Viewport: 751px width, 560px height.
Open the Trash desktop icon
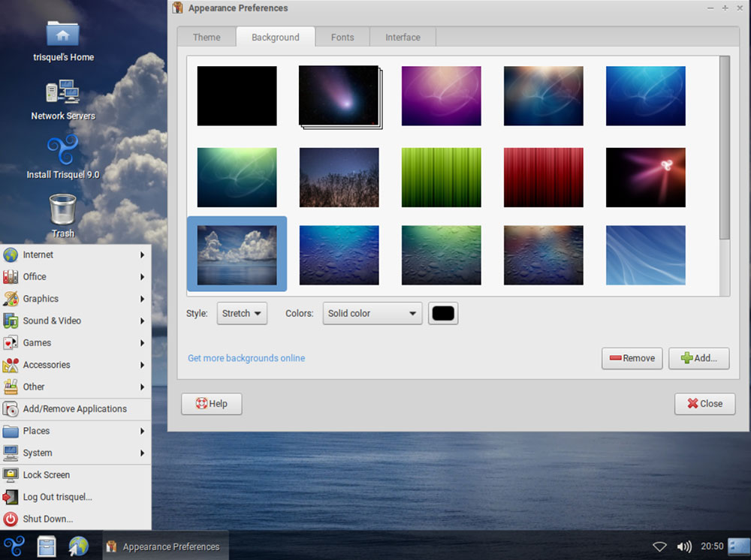pyautogui.click(x=62, y=210)
